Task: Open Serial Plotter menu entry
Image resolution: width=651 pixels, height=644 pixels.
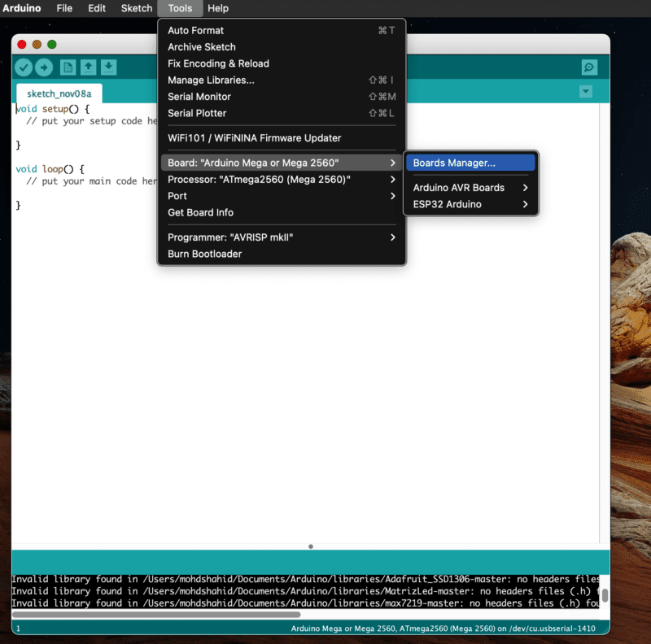Action: pyautogui.click(x=282, y=113)
